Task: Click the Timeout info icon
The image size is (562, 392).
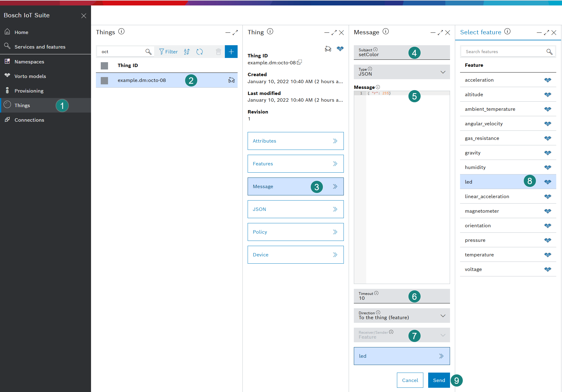Action: [x=376, y=293]
